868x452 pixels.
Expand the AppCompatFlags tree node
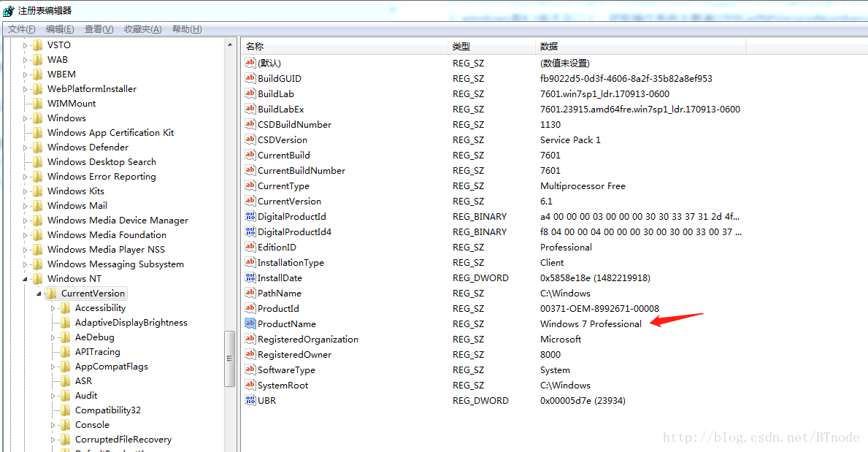tap(53, 367)
